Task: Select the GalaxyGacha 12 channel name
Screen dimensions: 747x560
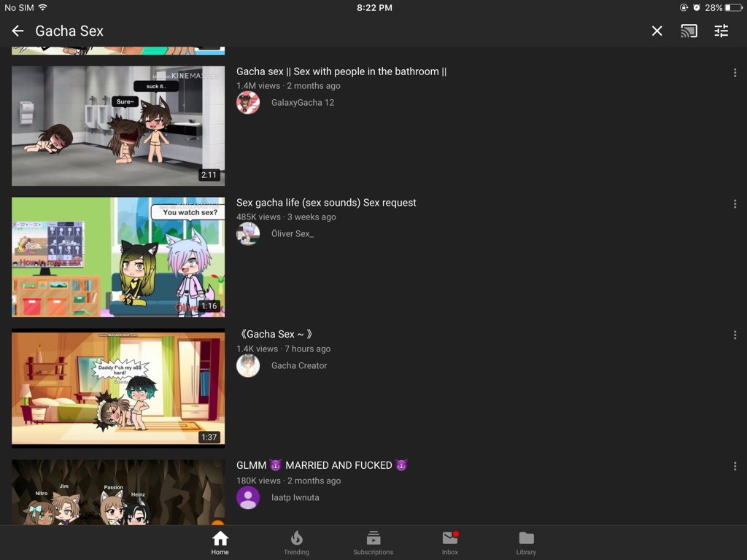Action: tap(303, 102)
